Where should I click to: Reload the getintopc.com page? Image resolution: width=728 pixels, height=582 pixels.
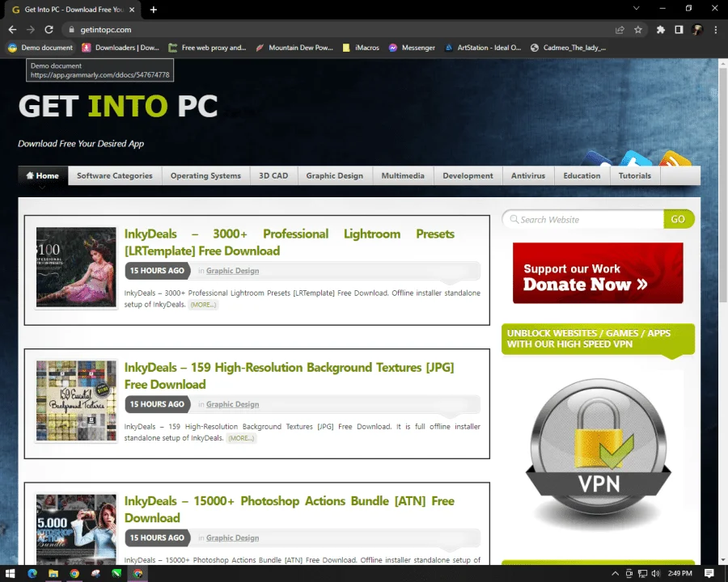click(49, 30)
